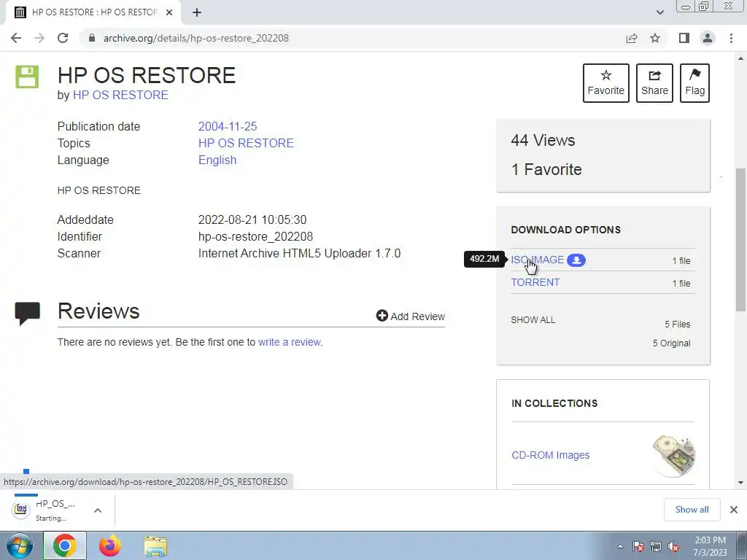This screenshot has width=747, height=560.
Task: Click the address bar URL field
Action: (x=352, y=38)
